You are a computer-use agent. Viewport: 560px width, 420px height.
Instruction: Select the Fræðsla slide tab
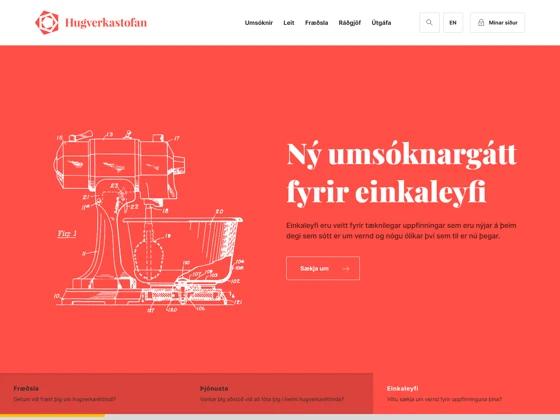tap(93, 394)
